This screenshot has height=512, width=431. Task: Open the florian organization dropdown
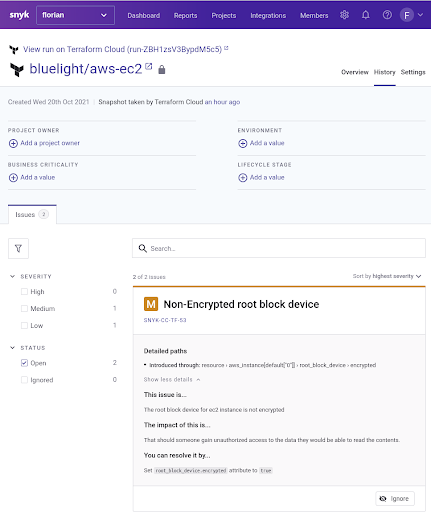pyautogui.click(x=75, y=15)
